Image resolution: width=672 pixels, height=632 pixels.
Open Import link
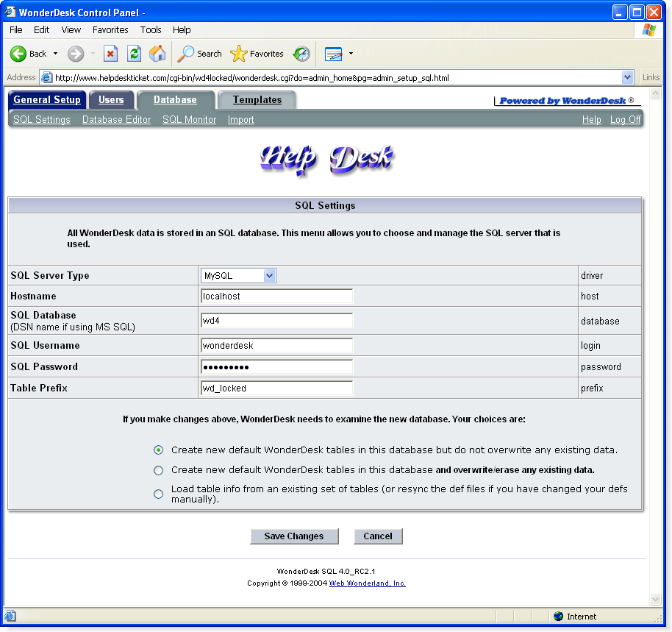coord(241,120)
